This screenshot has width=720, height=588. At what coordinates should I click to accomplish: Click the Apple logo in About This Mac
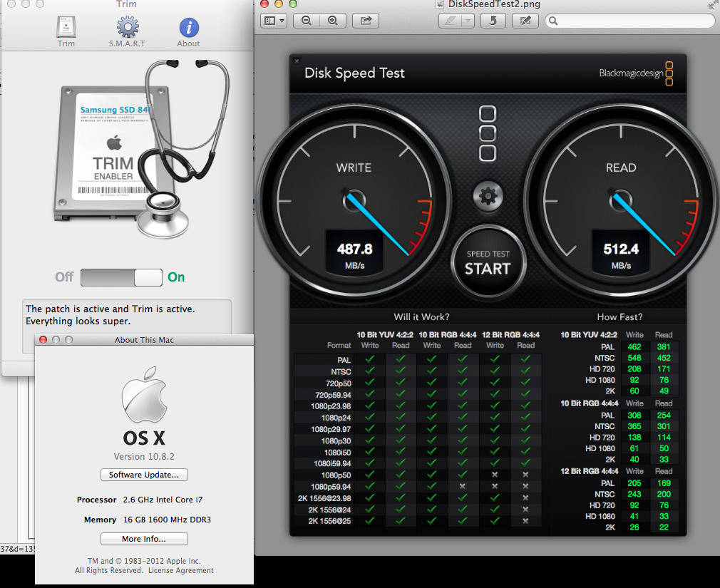(144, 395)
